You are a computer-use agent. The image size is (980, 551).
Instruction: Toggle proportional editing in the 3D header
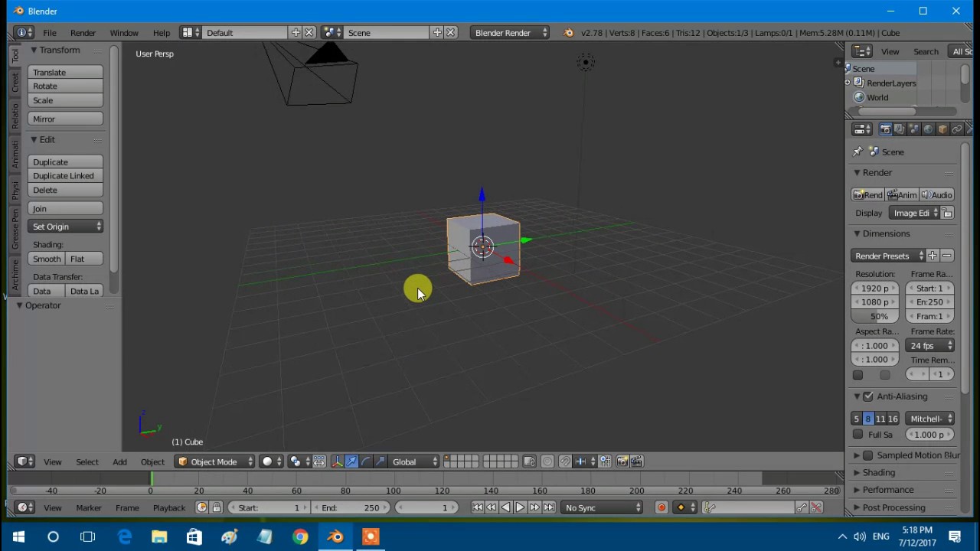[547, 461]
